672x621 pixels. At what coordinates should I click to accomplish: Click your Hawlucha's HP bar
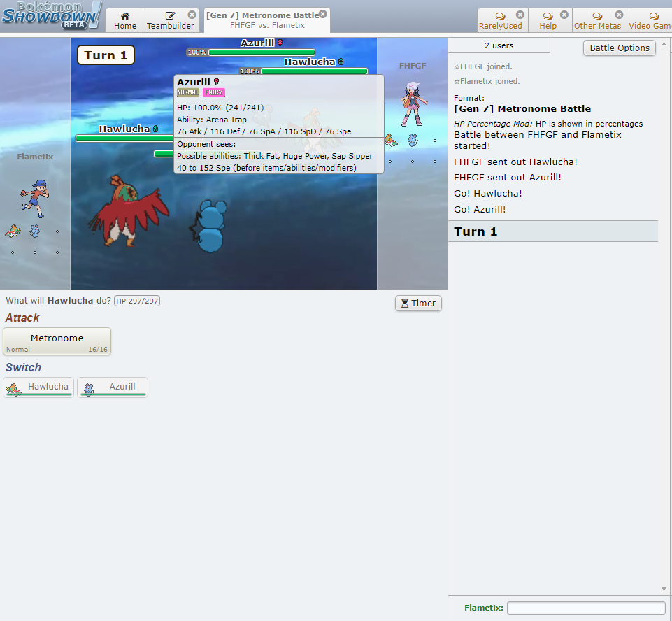coord(124,138)
